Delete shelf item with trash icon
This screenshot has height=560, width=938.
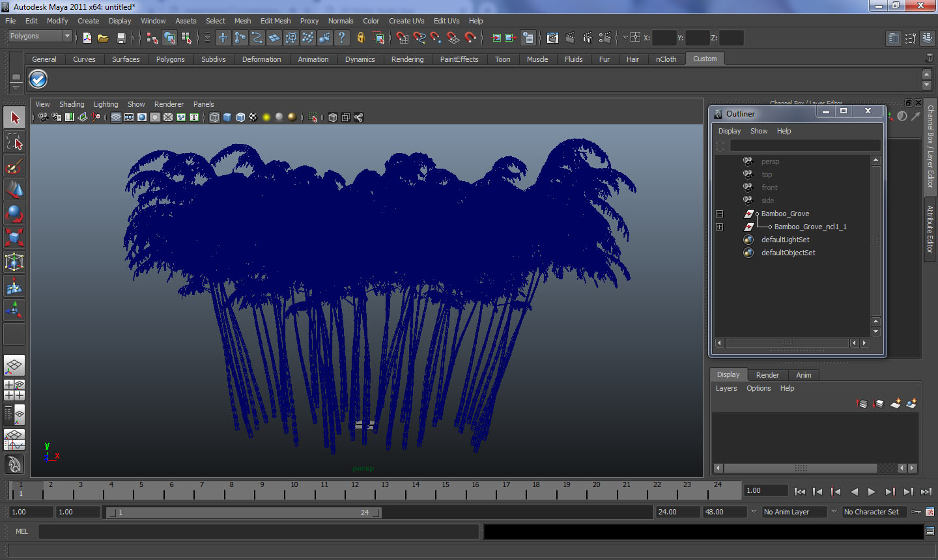929,59
